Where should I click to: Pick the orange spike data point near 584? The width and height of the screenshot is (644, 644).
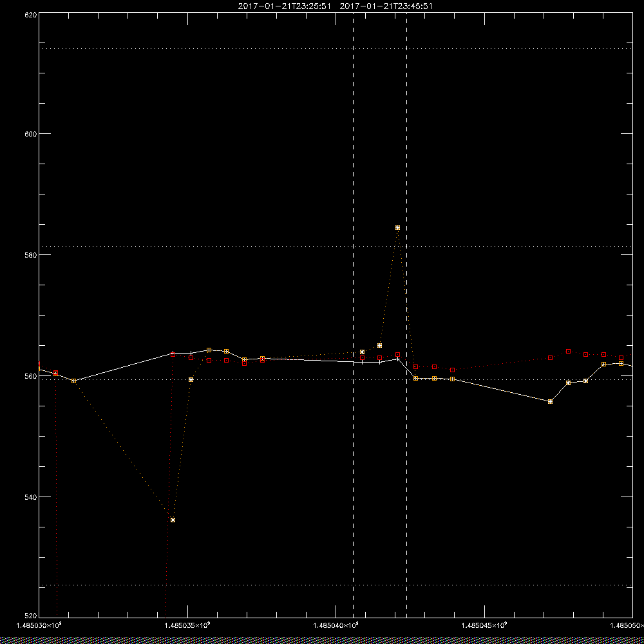[397, 227]
